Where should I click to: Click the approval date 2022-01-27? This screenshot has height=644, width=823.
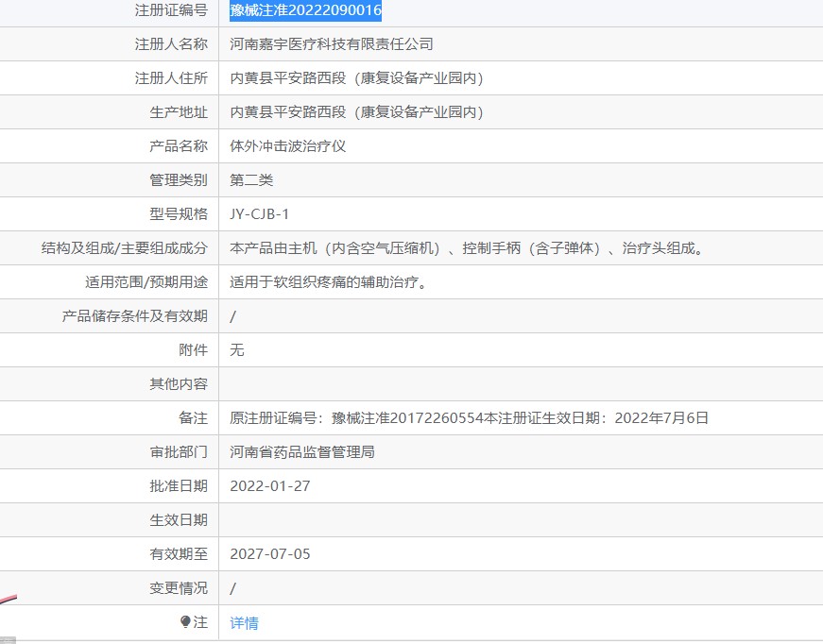[x=270, y=486]
